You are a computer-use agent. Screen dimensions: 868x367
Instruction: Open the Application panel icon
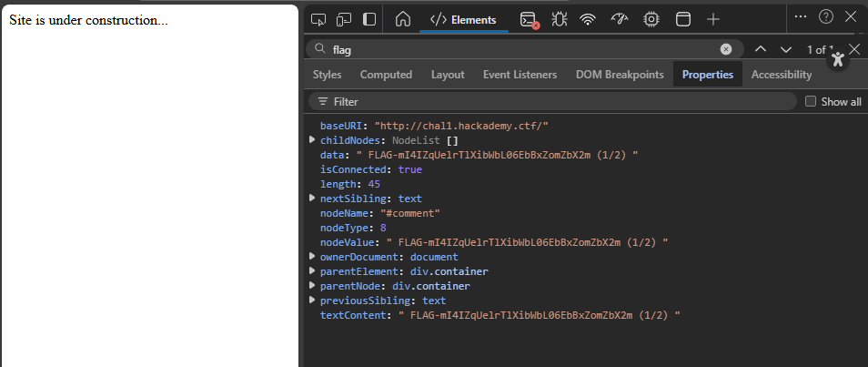(x=682, y=19)
